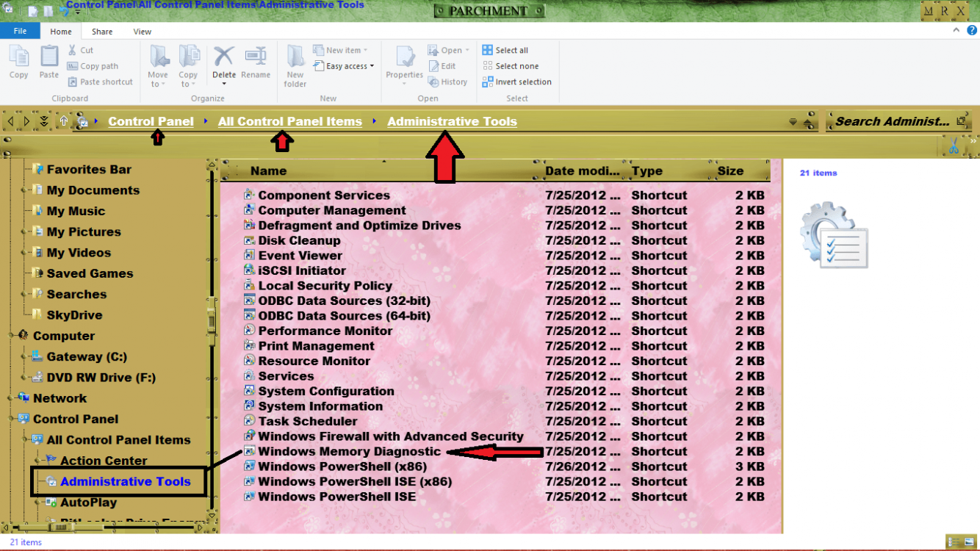This screenshot has height=551, width=980.
Task: Switch to details view icon in status bar
Action: point(952,542)
